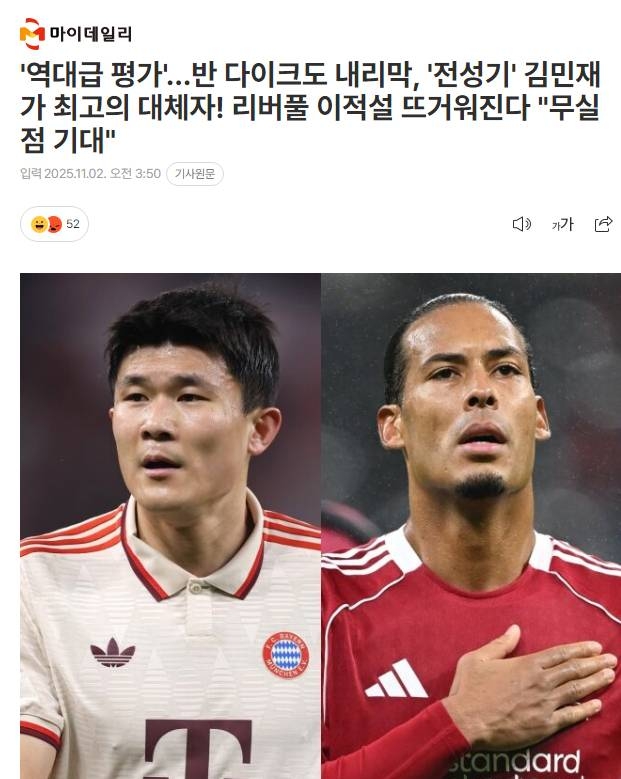Open the reaction count 52 pill
Viewport: 621px width, 779px height.
[55, 224]
